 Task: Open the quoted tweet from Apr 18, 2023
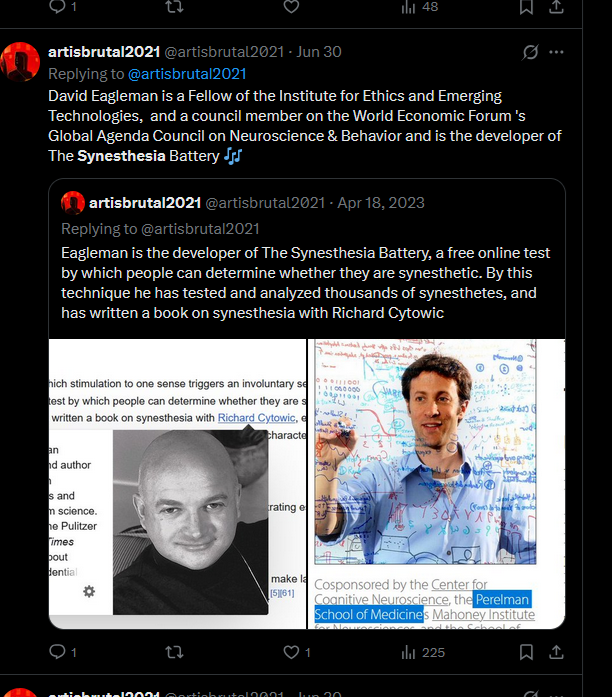click(307, 258)
